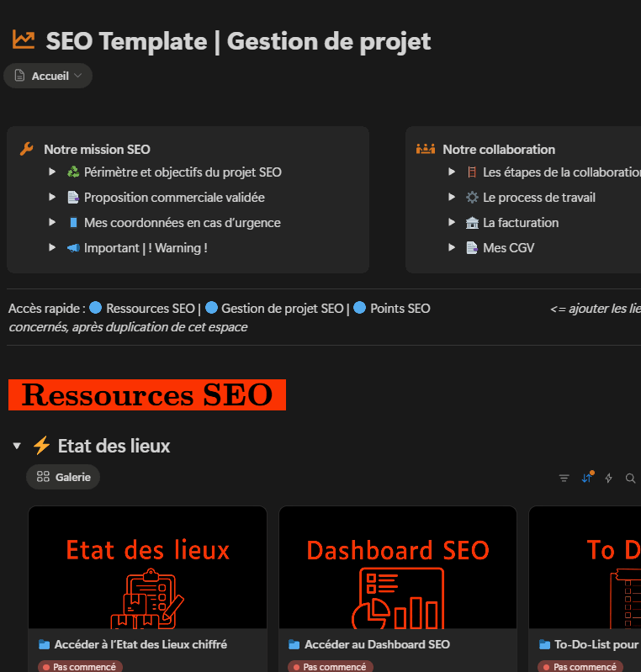The height and width of the screenshot is (672, 641).
Task: Click the page icon before Proposition commerciale validée
Action: tap(73, 197)
